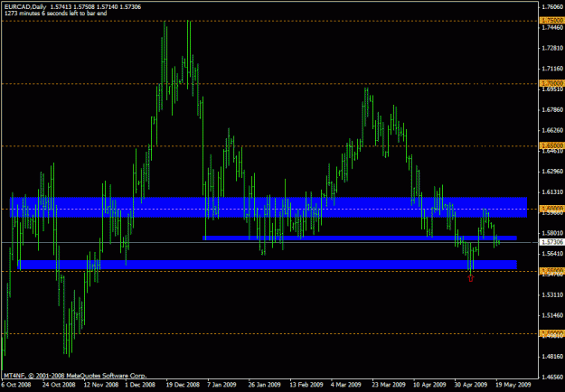Select the 1.46560 price axis label
Screen dimensions: 565x392
[x=552, y=378]
